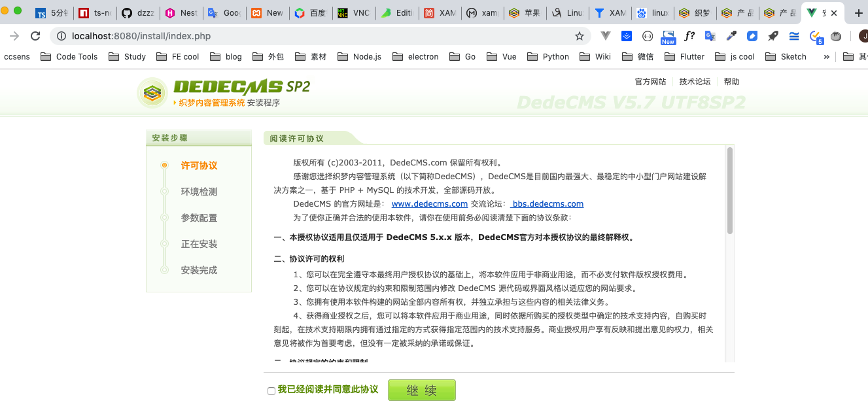The image size is (868, 414).
Task: Click the blue double-chevron download extension icon
Action: coord(627,36)
